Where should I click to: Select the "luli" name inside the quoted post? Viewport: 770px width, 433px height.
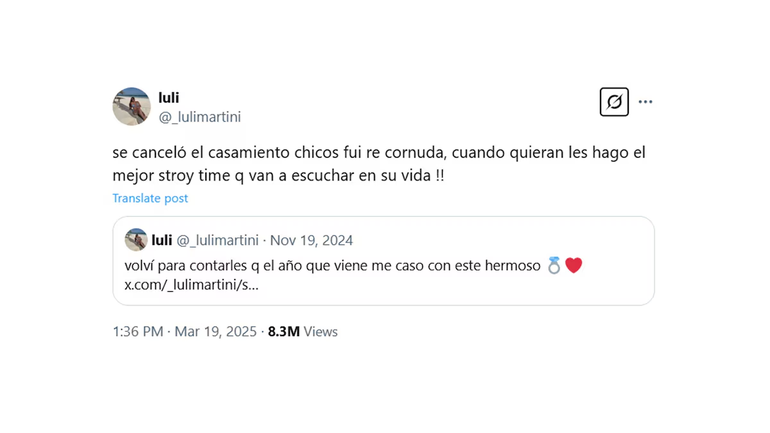pos(162,240)
